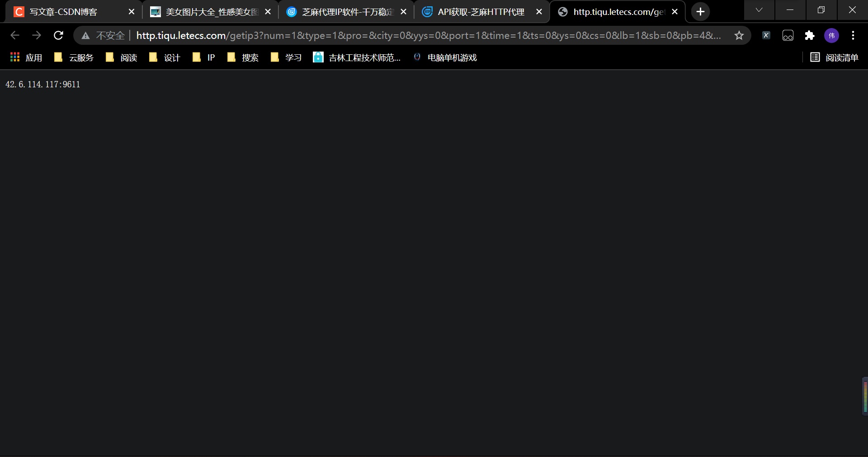Open the purple profile avatar
This screenshot has width=868, height=457.
pyautogui.click(x=831, y=35)
